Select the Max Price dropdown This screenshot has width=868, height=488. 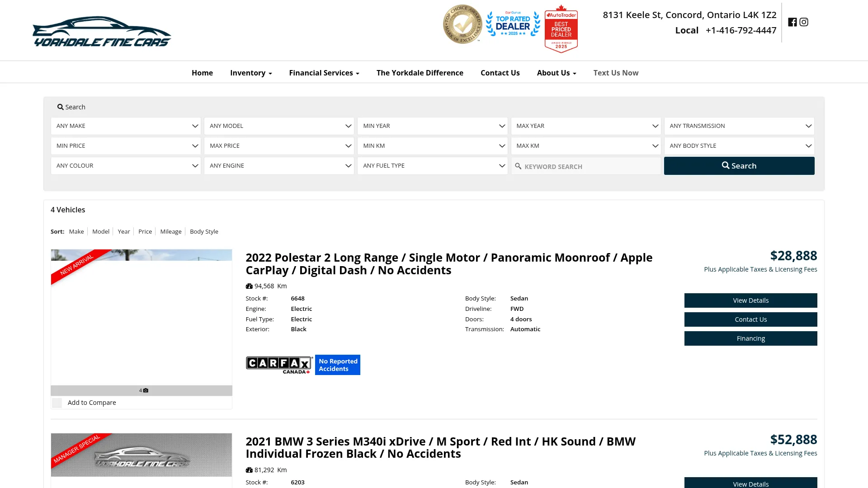pos(279,146)
